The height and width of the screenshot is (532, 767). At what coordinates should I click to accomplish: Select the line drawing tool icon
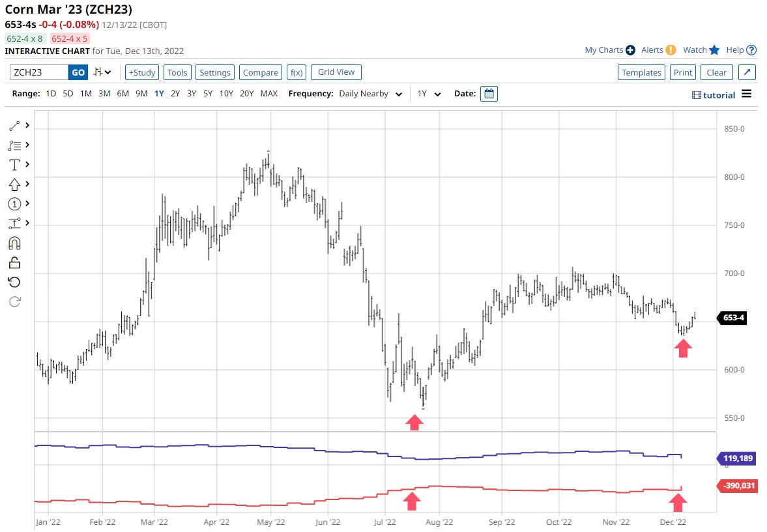click(x=14, y=126)
